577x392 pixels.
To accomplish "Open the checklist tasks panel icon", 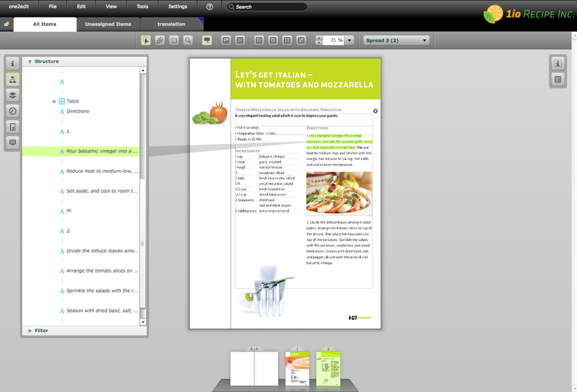I will [x=13, y=127].
